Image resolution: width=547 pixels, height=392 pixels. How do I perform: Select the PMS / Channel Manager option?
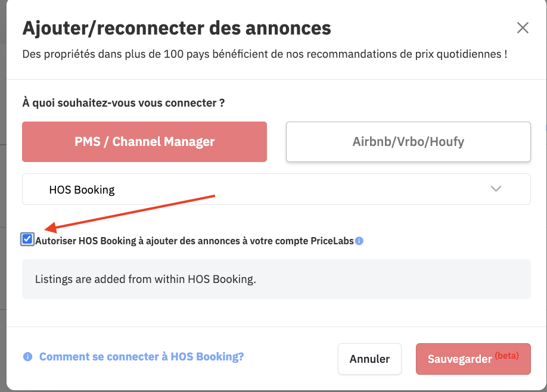point(144,142)
